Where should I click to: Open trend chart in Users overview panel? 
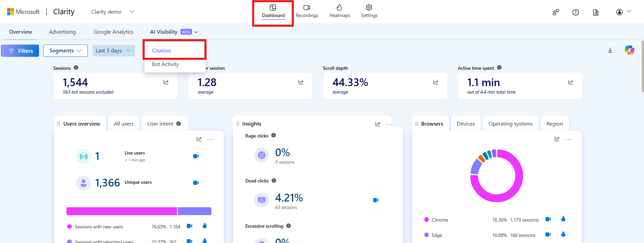coord(199,139)
